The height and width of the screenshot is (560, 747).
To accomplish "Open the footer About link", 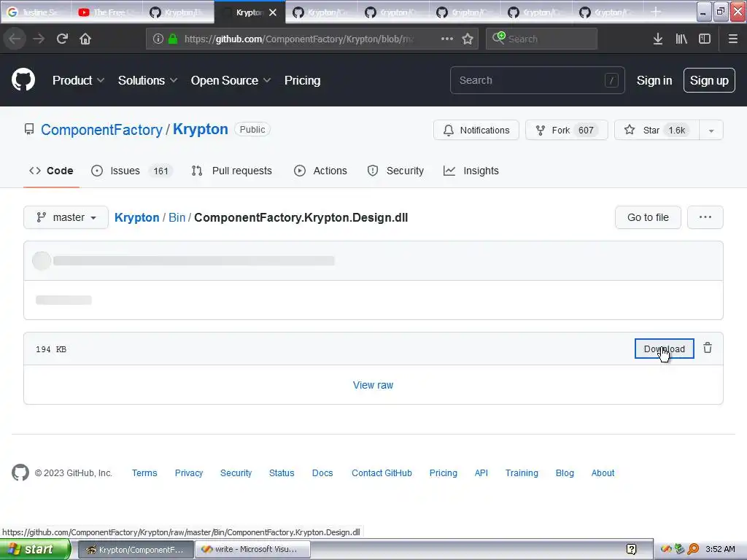I will click(x=603, y=472).
